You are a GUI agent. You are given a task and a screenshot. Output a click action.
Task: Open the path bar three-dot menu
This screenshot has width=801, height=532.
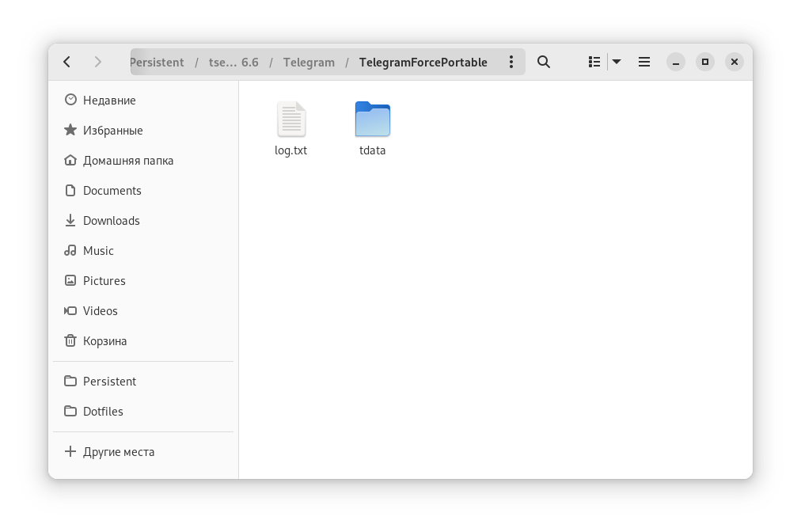click(511, 62)
